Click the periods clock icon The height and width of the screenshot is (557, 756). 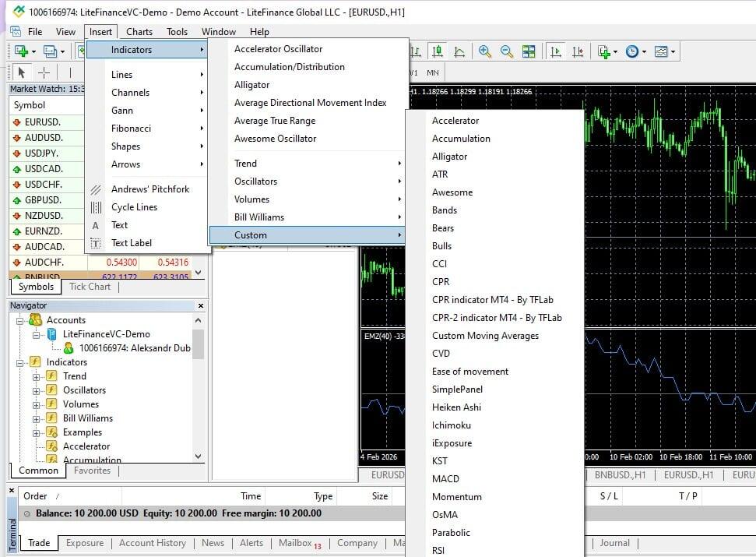[x=631, y=51]
